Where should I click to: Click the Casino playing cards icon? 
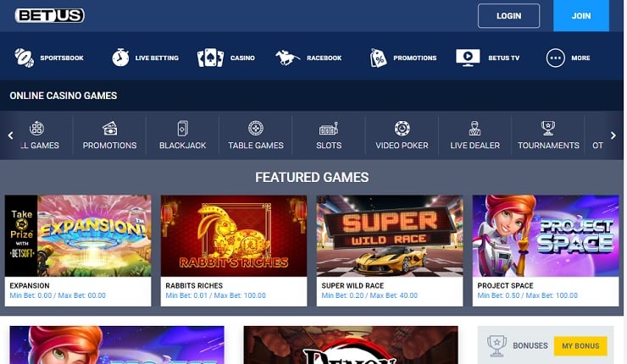point(210,58)
